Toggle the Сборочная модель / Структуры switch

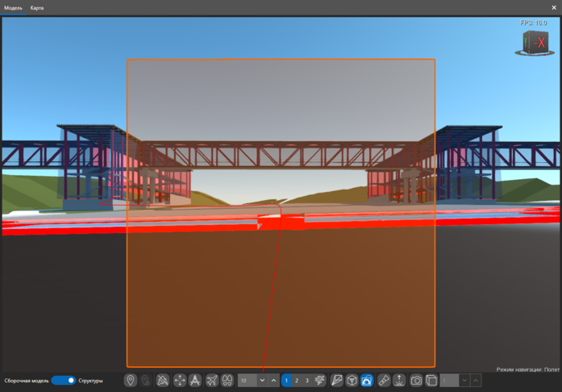[63, 380]
